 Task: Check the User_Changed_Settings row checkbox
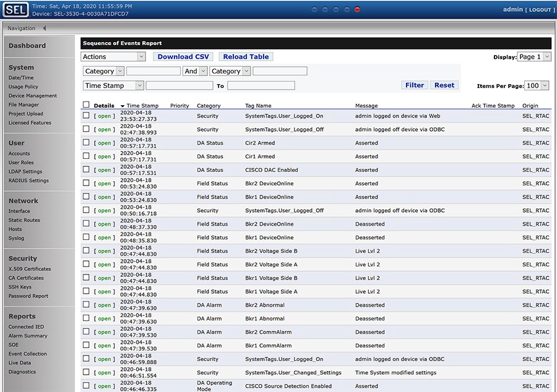click(86, 372)
